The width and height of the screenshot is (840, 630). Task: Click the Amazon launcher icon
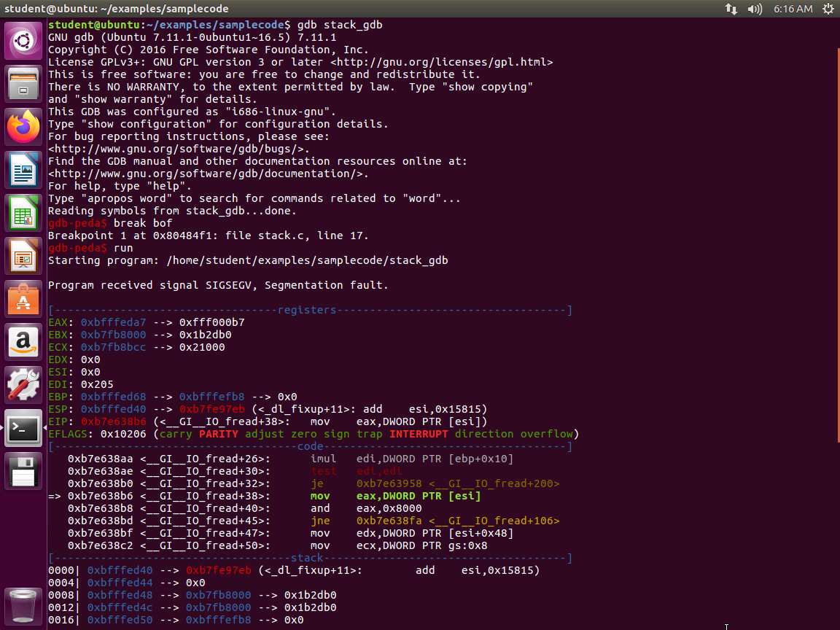pyautogui.click(x=23, y=342)
